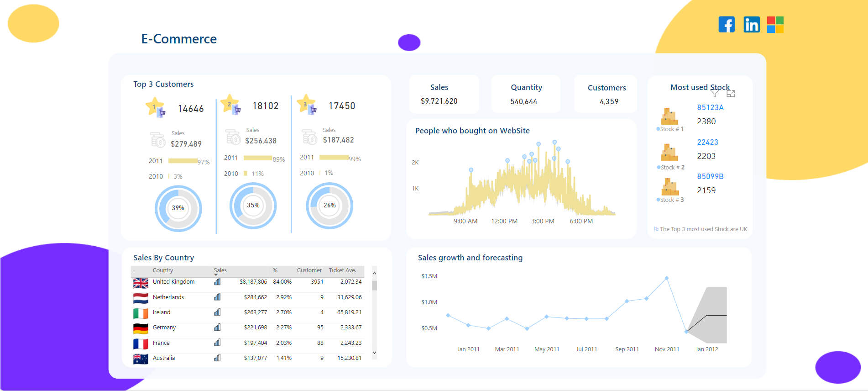Click the 39% donut chart for customer 14646

tap(178, 208)
